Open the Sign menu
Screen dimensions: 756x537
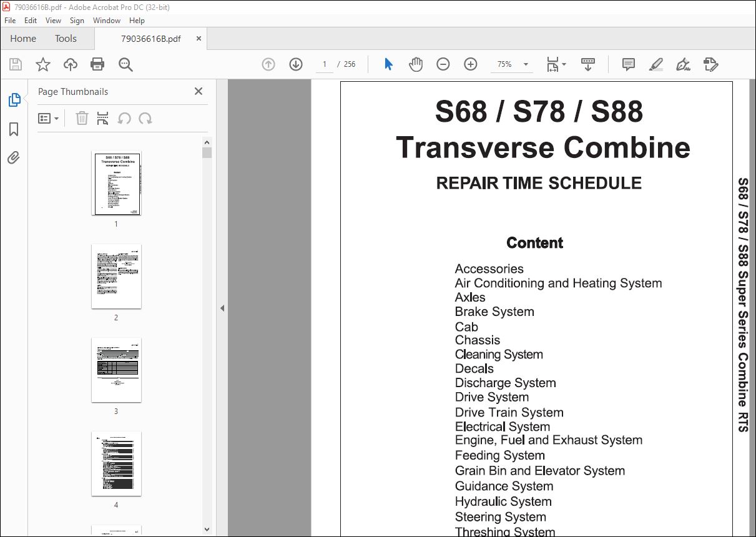(x=77, y=21)
